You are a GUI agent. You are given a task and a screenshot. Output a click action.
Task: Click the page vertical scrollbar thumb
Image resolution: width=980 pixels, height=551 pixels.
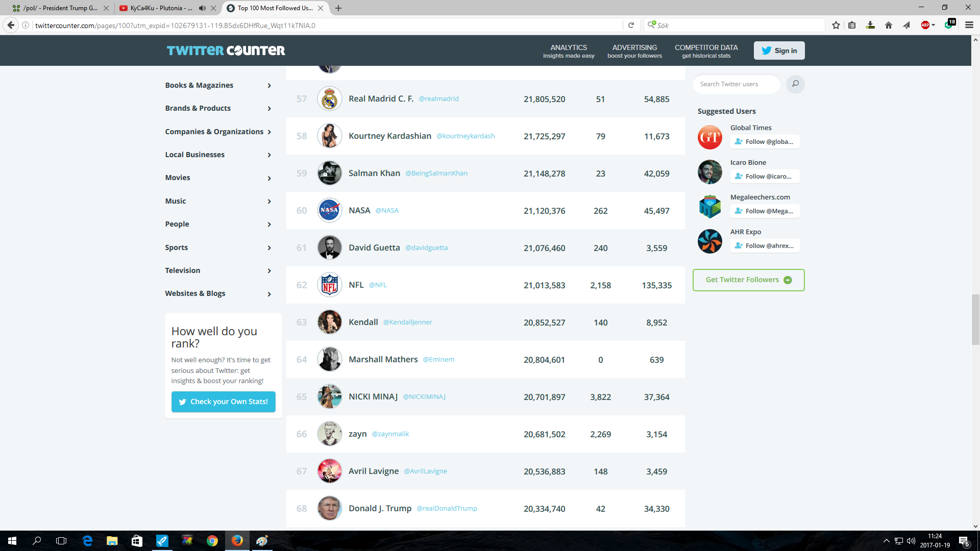975,319
